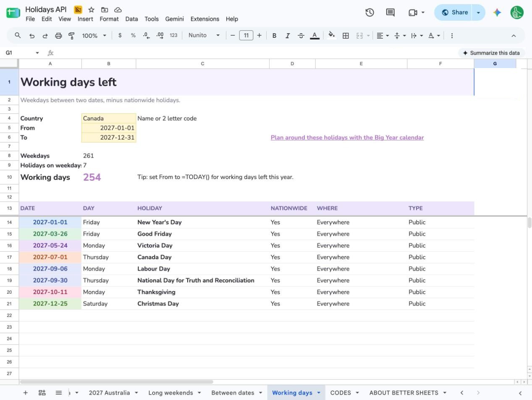
Task: Decrease decimal places
Action: [146, 36]
